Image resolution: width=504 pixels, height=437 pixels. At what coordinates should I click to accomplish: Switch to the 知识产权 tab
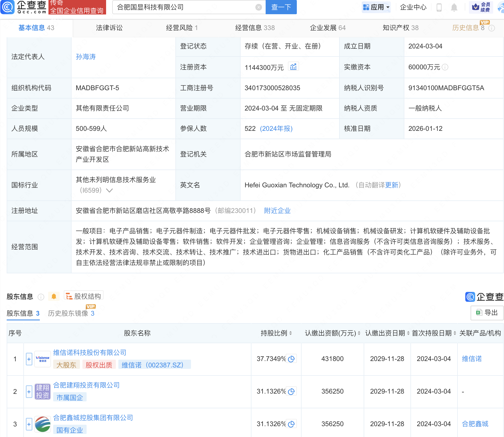click(400, 28)
